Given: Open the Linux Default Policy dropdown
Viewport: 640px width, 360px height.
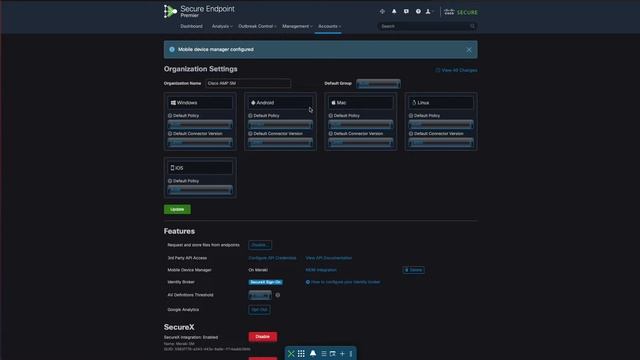Looking at the screenshot, I should click(441, 124).
